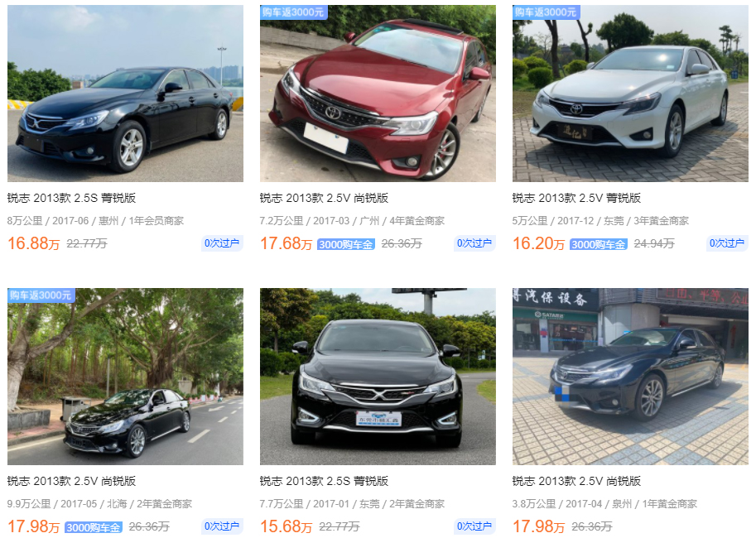756x538 pixels.
Task: Open the 锐志 2013款 2.5V 尚锐版 泉州 title link
Action: (x=576, y=481)
